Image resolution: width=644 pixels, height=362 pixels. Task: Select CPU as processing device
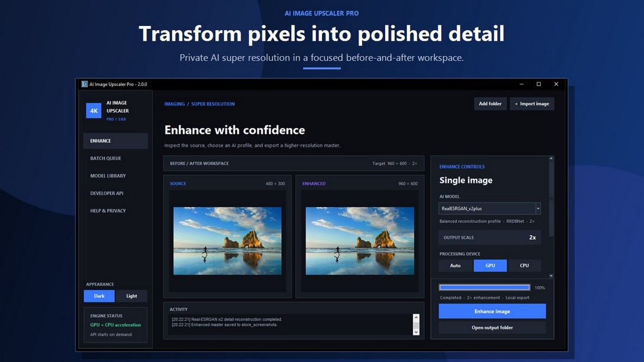524,265
